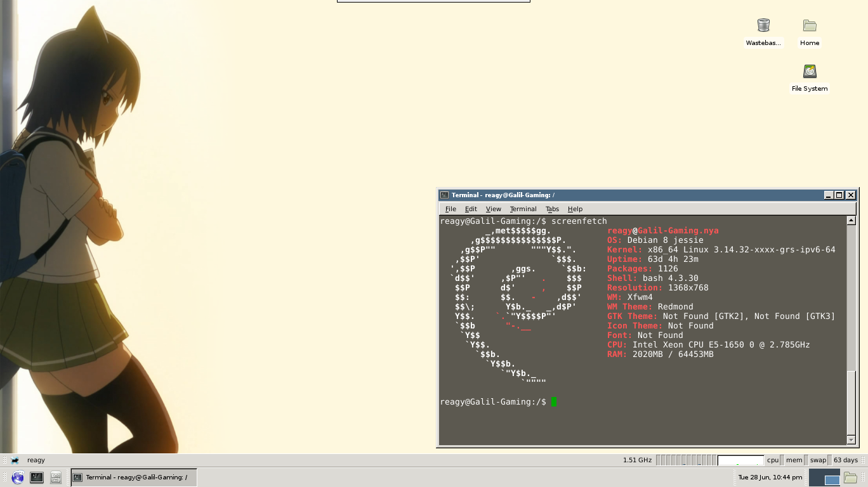Open the View menu in Terminal
Viewport: 868px width, 487px height.
point(493,209)
